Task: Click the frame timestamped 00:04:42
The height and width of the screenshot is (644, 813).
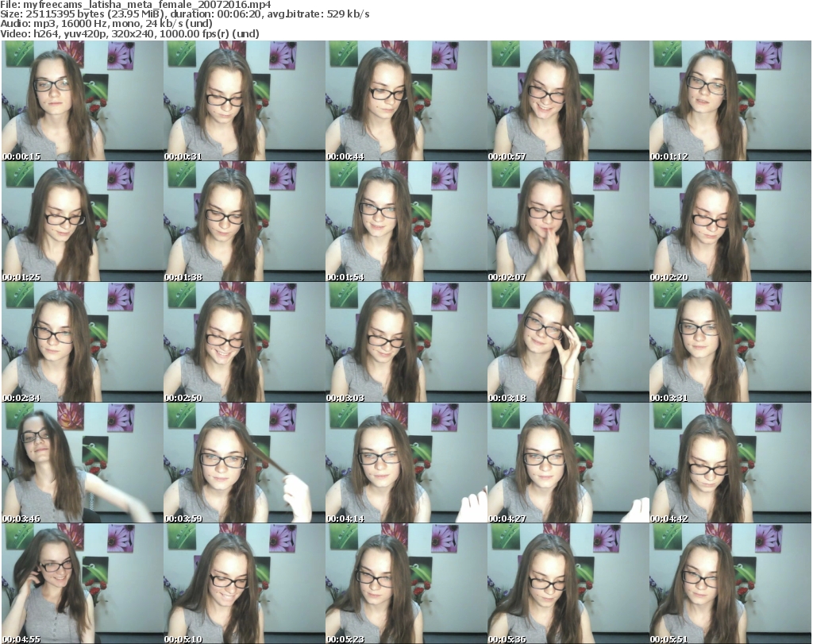Action: click(730, 463)
